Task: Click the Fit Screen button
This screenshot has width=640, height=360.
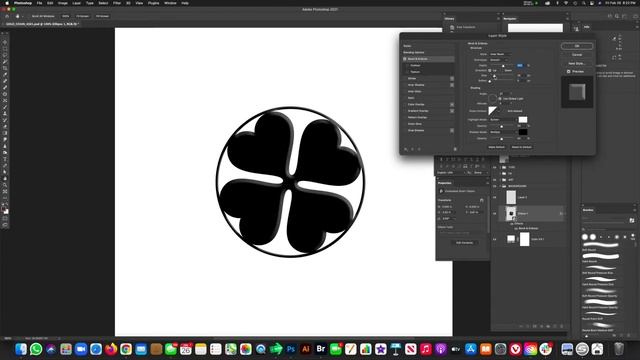Action: 82,16
